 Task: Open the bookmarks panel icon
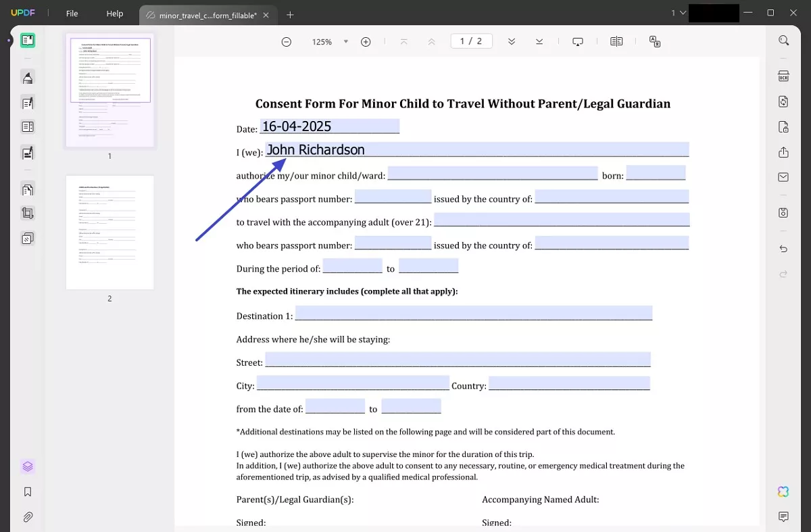[28, 492]
